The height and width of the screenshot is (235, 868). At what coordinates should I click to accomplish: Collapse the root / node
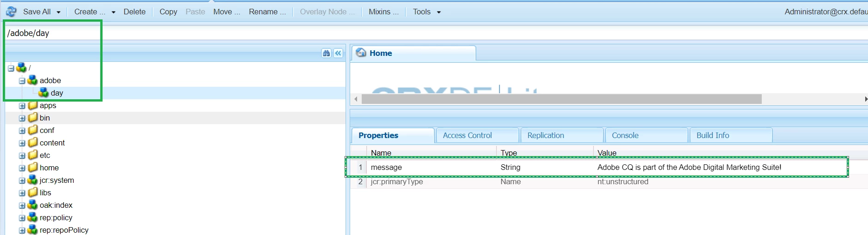coord(11,68)
